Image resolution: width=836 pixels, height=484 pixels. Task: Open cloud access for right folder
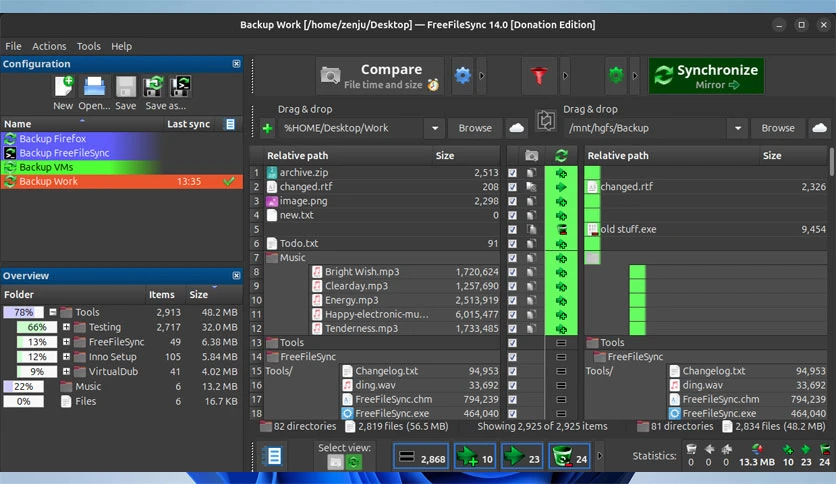[x=819, y=128]
